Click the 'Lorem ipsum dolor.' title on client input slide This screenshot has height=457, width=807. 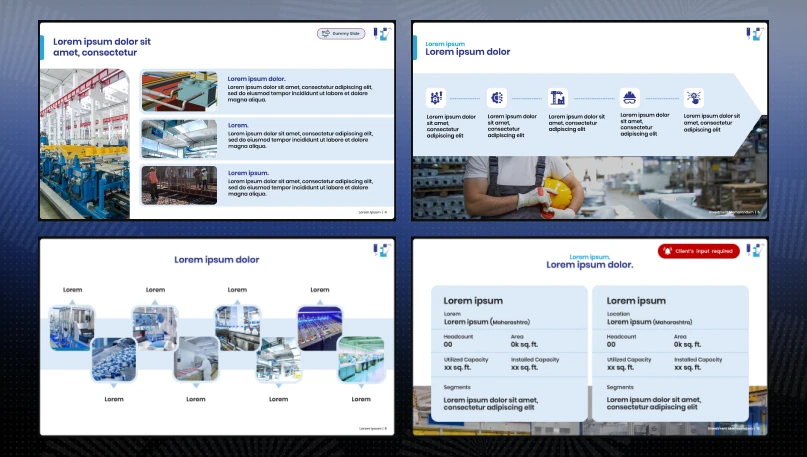click(590, 265)
